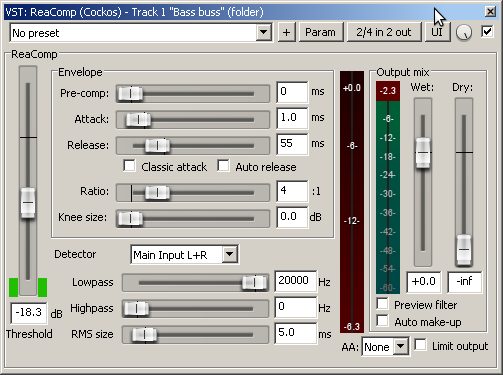Click the Attack 1.0 ms field
This screenshot has width=503, height=375.
point(292,118)
